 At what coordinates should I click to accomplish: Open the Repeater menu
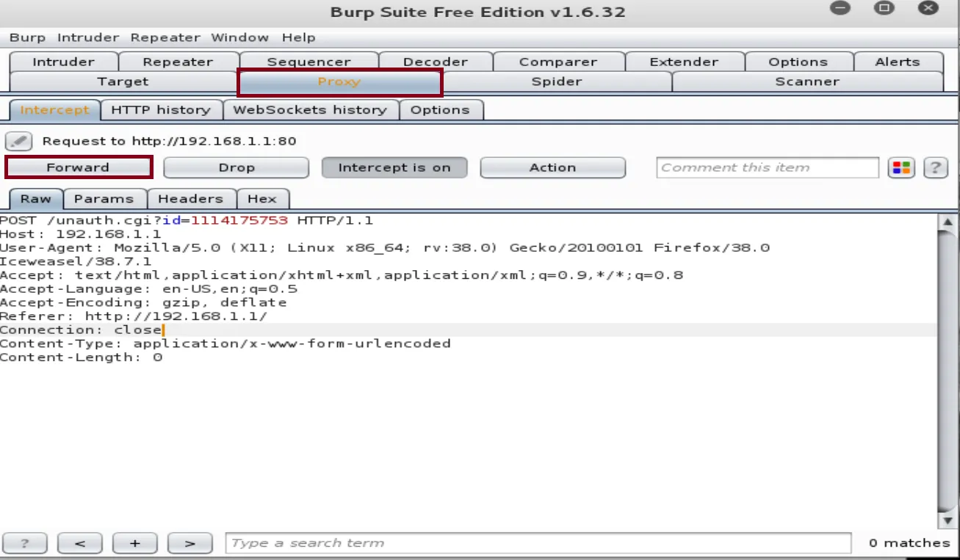pos(165,37)
